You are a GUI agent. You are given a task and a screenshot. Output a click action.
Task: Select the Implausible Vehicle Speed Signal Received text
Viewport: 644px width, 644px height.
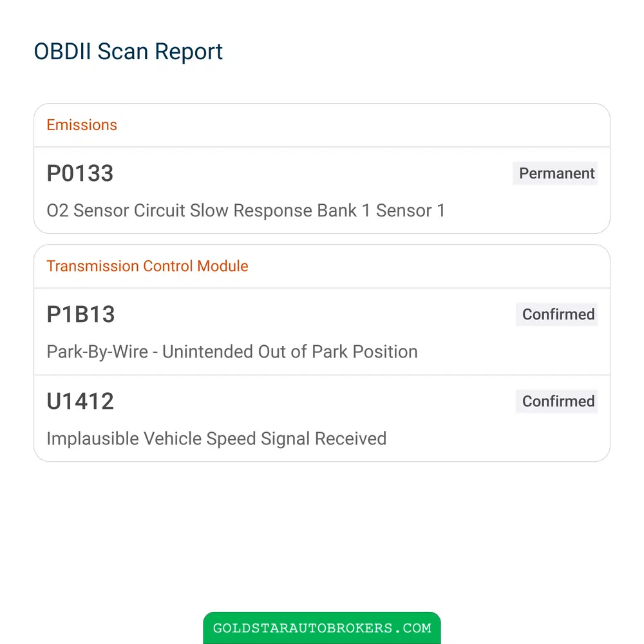pyautogui.click(x=216, y=439)
